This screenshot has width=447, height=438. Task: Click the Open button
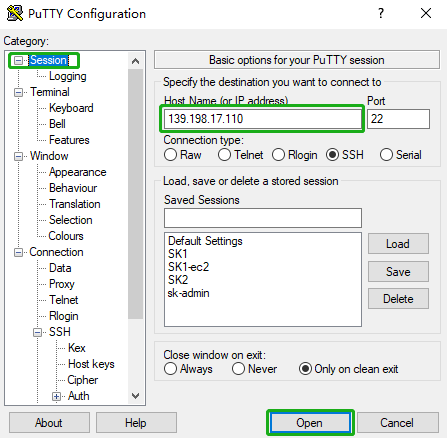click(310, 423)
